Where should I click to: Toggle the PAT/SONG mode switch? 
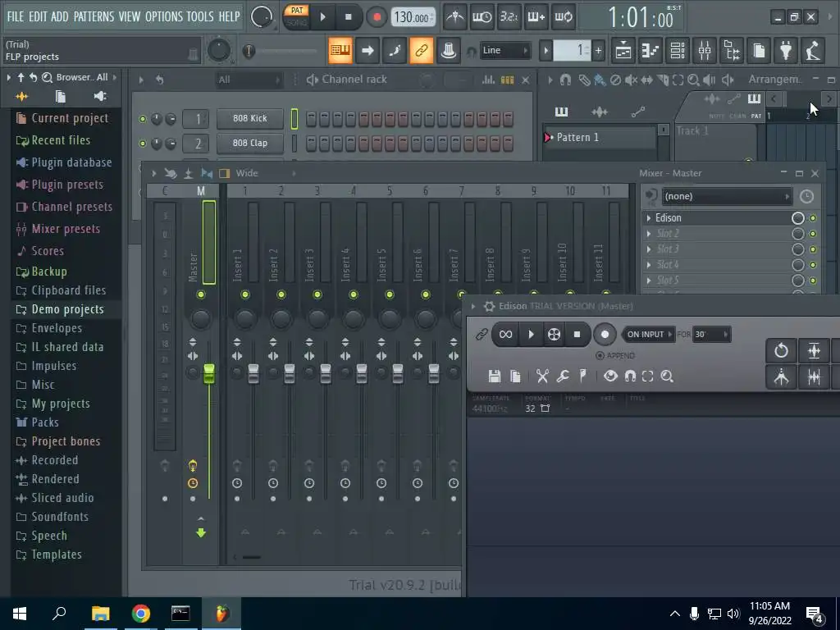297,16
